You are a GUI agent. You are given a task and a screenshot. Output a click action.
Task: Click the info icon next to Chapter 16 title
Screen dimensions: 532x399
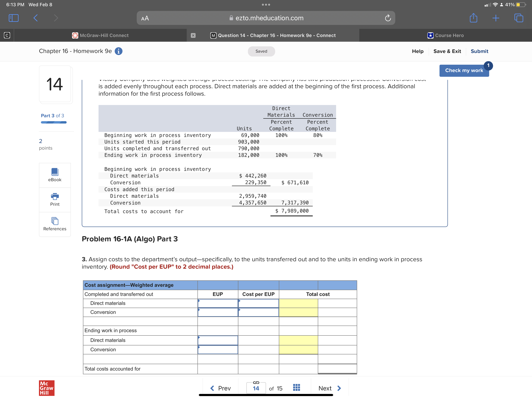[118, 51]
